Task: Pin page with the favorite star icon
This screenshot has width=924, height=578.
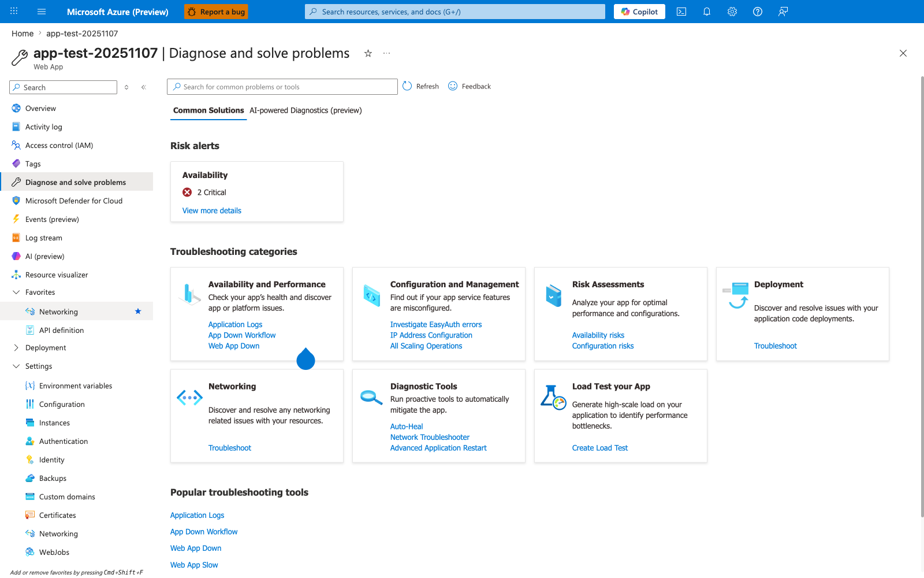Action: [368, 53]
